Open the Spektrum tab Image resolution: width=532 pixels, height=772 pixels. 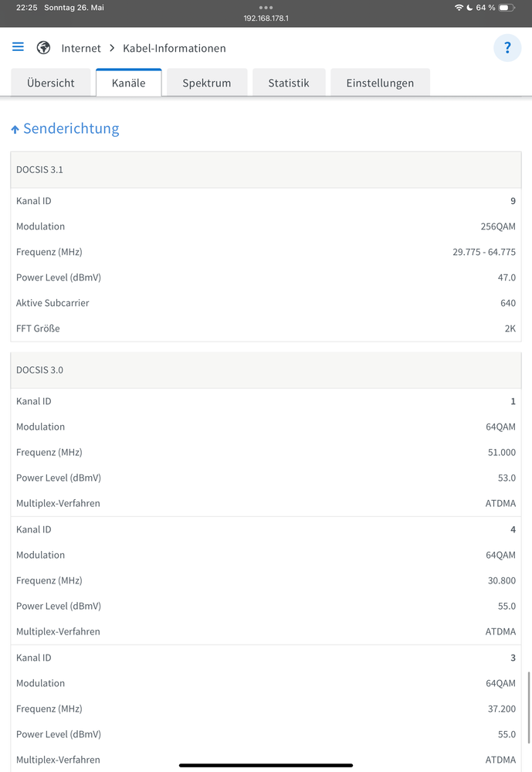tap(207, 83)
